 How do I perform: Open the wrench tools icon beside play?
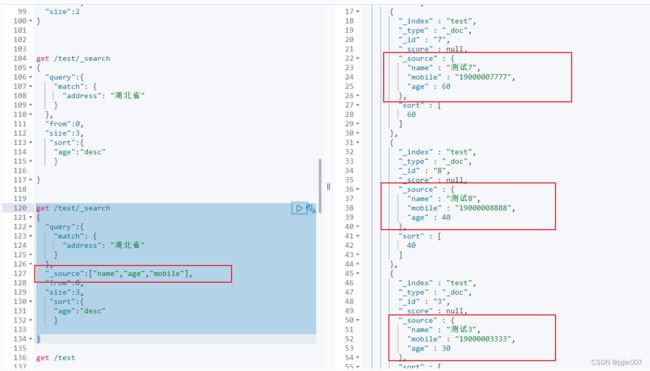click(x=311, y=209)
